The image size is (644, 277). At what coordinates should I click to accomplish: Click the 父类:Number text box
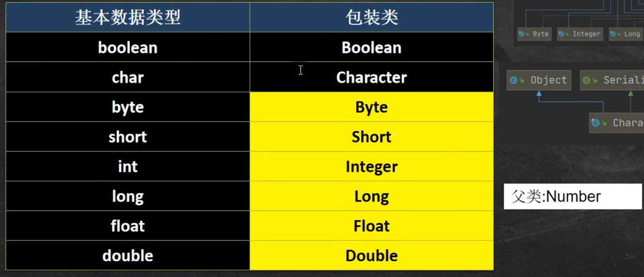pyautogui.click(x=573, y=196)
